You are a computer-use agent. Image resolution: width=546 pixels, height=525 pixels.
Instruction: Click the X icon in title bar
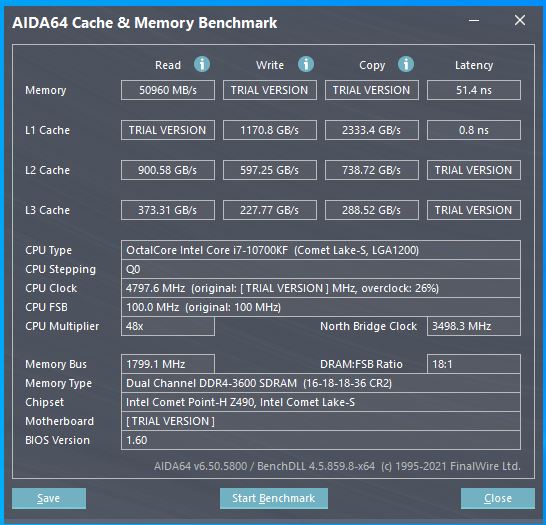click(520, 21)
